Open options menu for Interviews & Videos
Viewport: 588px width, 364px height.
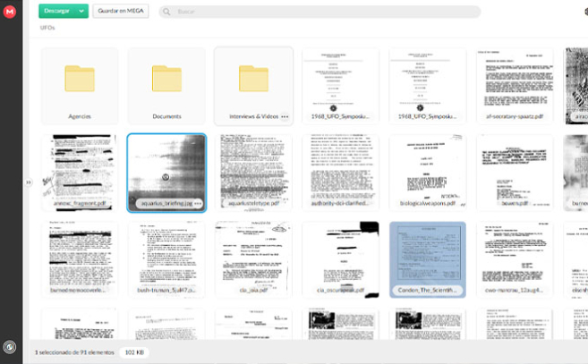[285, 116]
